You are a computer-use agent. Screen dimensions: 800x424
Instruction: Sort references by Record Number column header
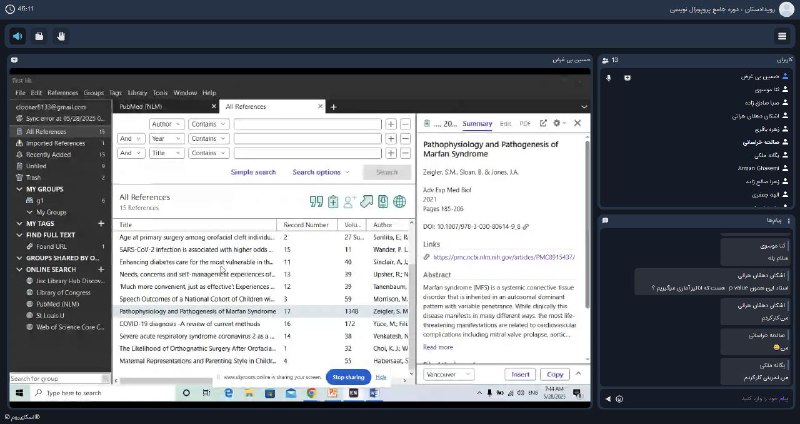[307, 225]
